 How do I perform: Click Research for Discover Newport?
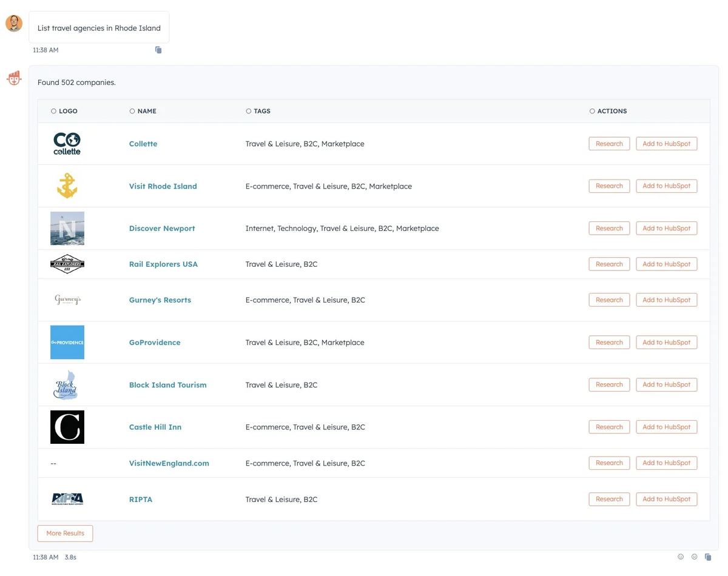609,229
